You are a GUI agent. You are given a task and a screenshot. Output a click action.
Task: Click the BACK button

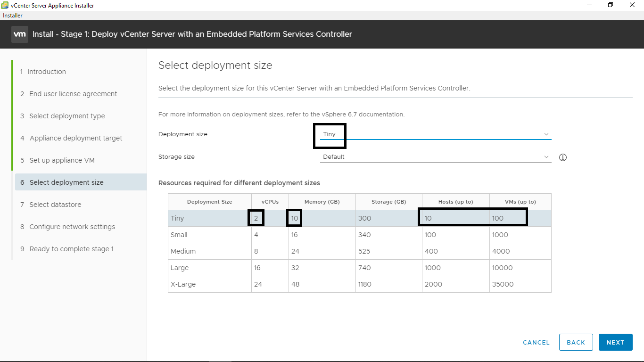tap(576, 343)
